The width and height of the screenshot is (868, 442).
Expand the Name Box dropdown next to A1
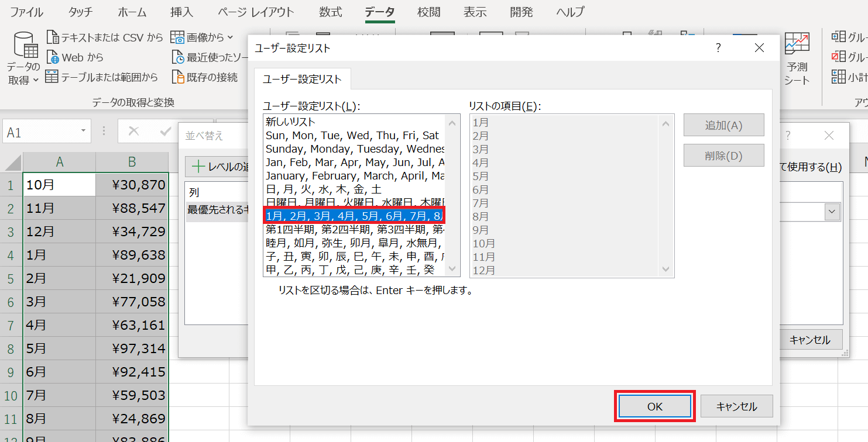(x=83, y=132)
